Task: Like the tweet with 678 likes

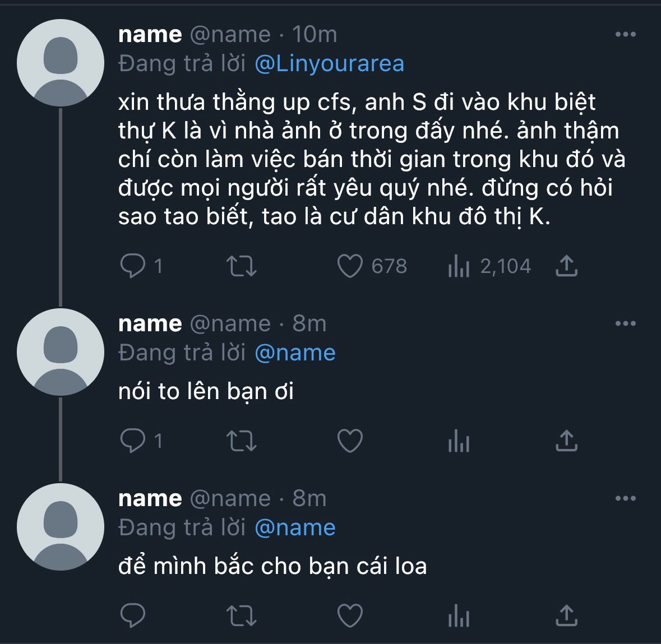Action: (350, 266)
